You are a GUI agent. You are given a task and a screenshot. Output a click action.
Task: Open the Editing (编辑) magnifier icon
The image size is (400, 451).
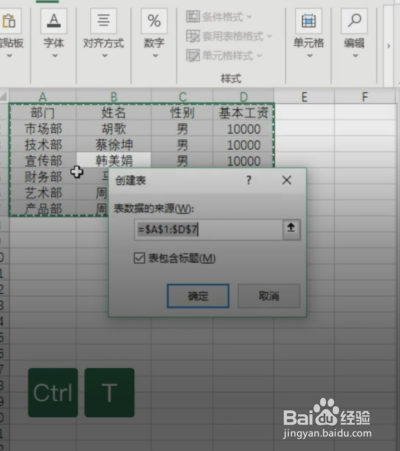(x=354, y=21)
